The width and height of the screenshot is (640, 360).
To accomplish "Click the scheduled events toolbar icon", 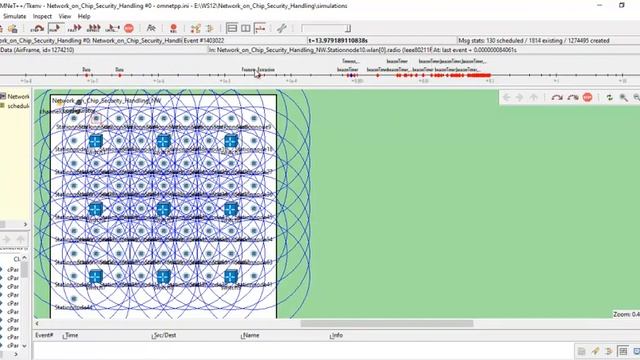I will coord(210,28).
